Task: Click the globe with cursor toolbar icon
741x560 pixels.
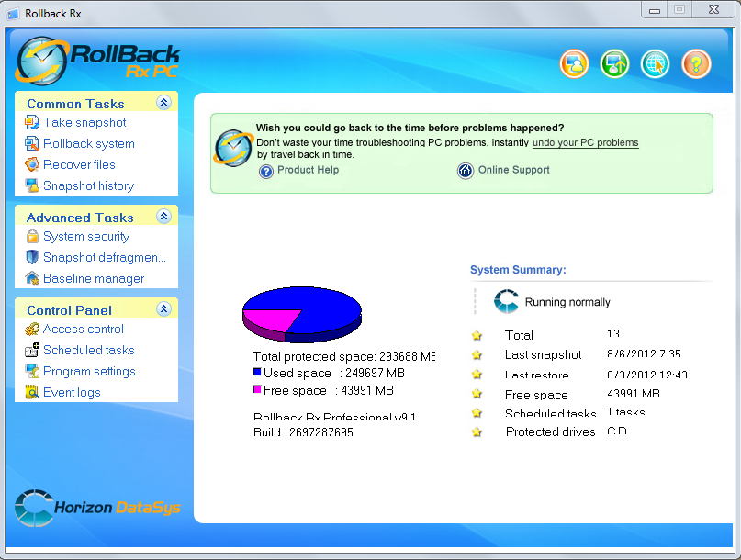Action: tap(655, 63)
